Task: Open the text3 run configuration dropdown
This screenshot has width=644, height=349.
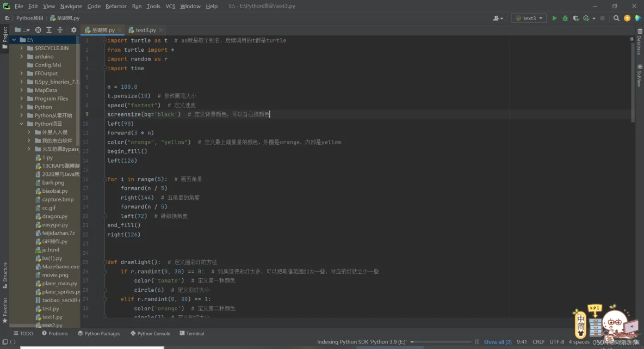Action: click(x=529, y=18)
